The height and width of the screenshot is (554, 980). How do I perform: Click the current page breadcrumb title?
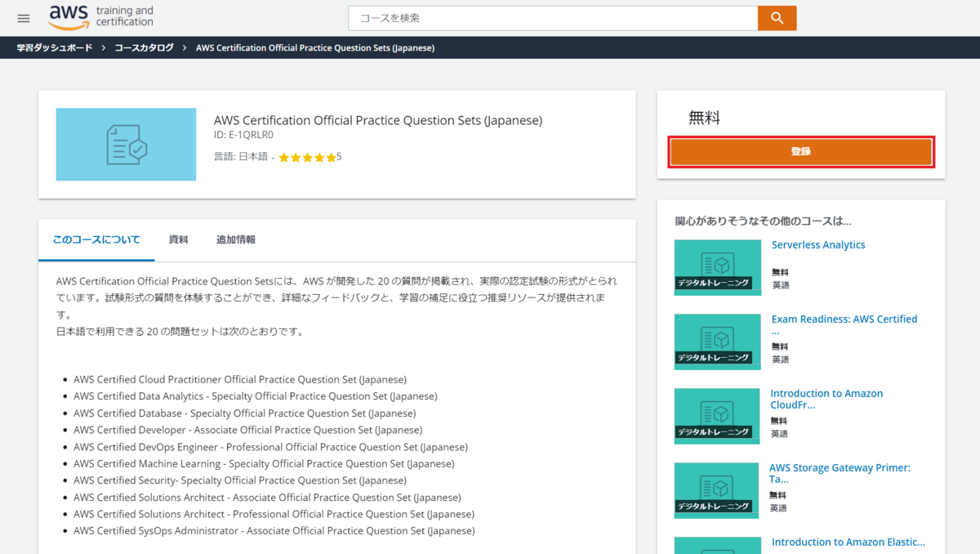tap(315, 48)
